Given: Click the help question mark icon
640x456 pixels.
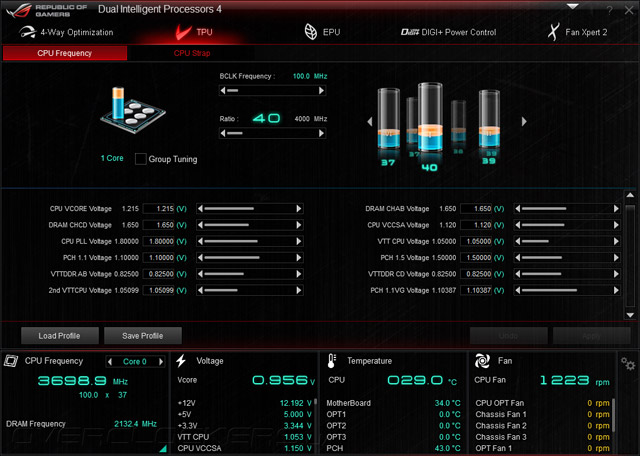Looking at the screenshot, I should [610, 11].
